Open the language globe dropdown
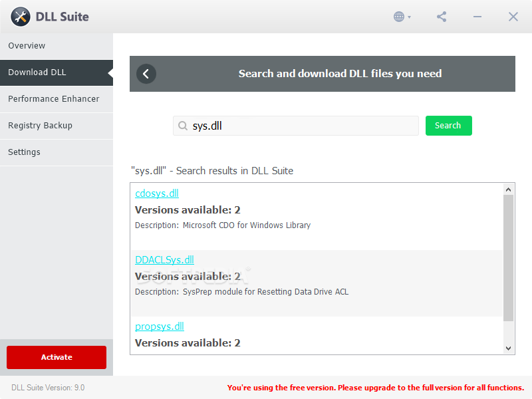The height and width of the screenshot is (399, 532). pos(402,17)
